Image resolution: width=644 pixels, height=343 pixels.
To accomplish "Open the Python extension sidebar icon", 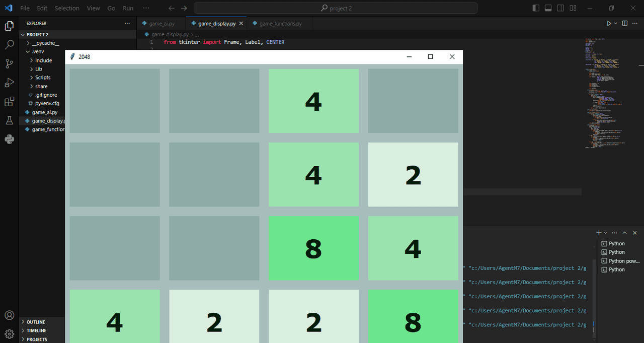I will (9, 140).
